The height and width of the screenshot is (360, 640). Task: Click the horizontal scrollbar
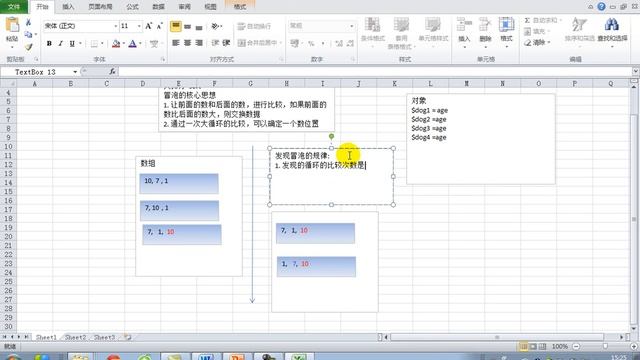[x=497, y=337]
